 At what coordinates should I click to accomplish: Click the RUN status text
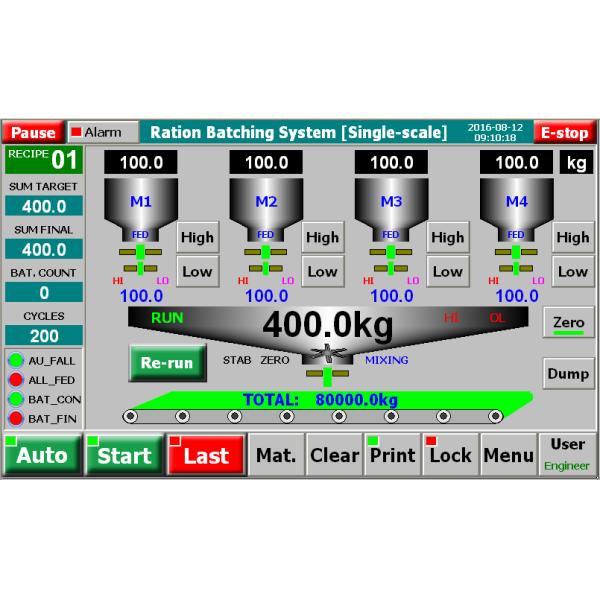tap(167, 318)
